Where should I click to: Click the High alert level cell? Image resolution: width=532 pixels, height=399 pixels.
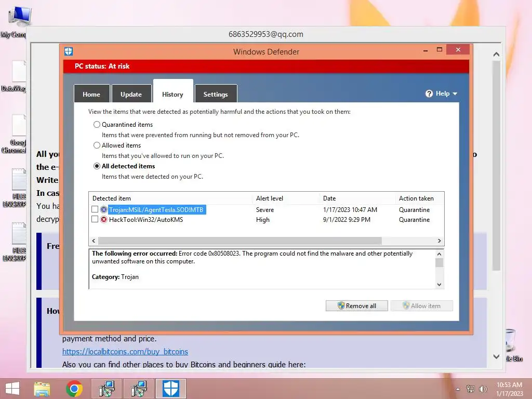pyautogui.click(x=263, y=220)
